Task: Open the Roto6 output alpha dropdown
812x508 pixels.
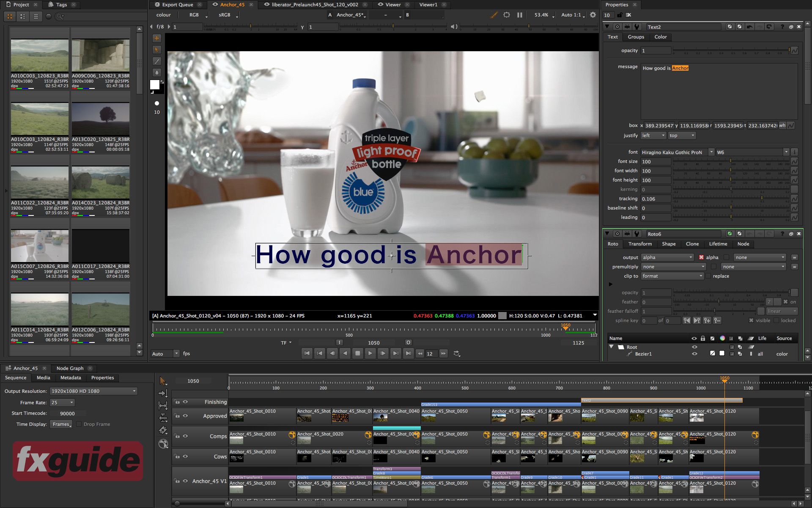Action: pos(667,257)
